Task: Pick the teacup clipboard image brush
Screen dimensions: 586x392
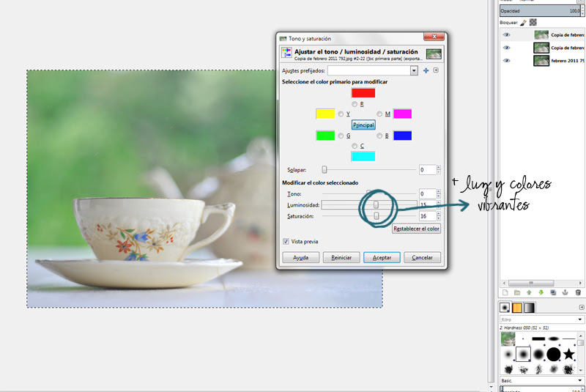Action: [508, 339]
